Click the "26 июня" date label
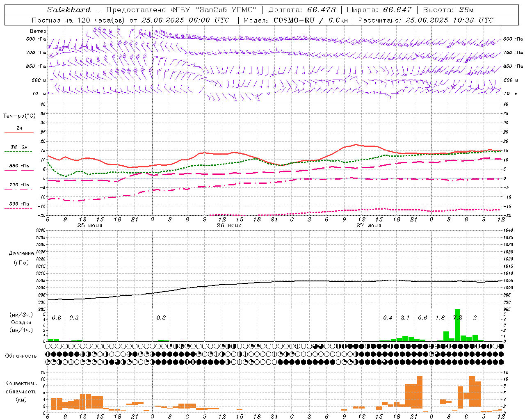The width and height of the screenshot is (525, 420). (229, 225)
